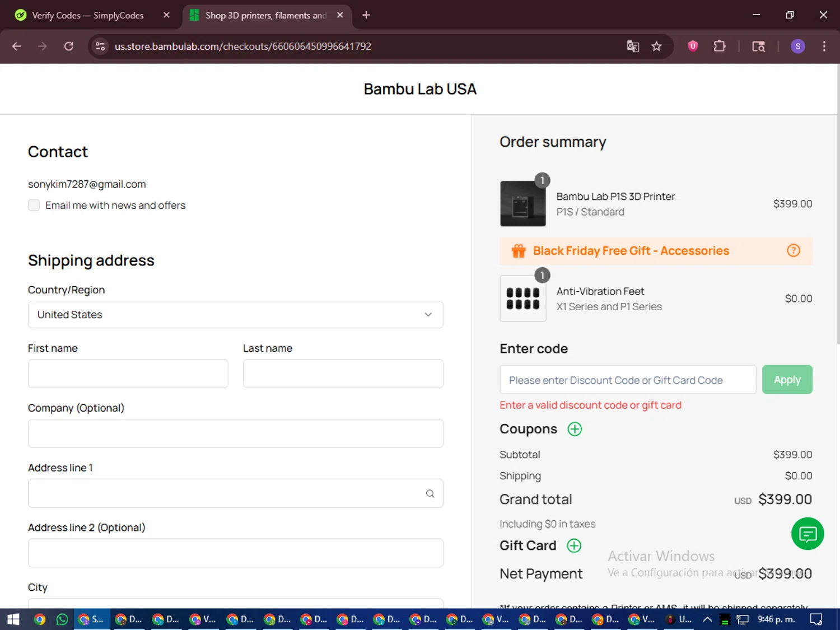This screenshot has height=630, width=840.
Task: Click the discount code input field
Action: pyautogui.click(x=628, y=380)
